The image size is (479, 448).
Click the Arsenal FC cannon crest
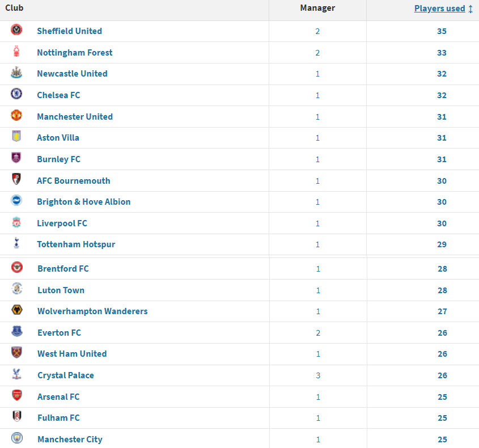[17, 396]
